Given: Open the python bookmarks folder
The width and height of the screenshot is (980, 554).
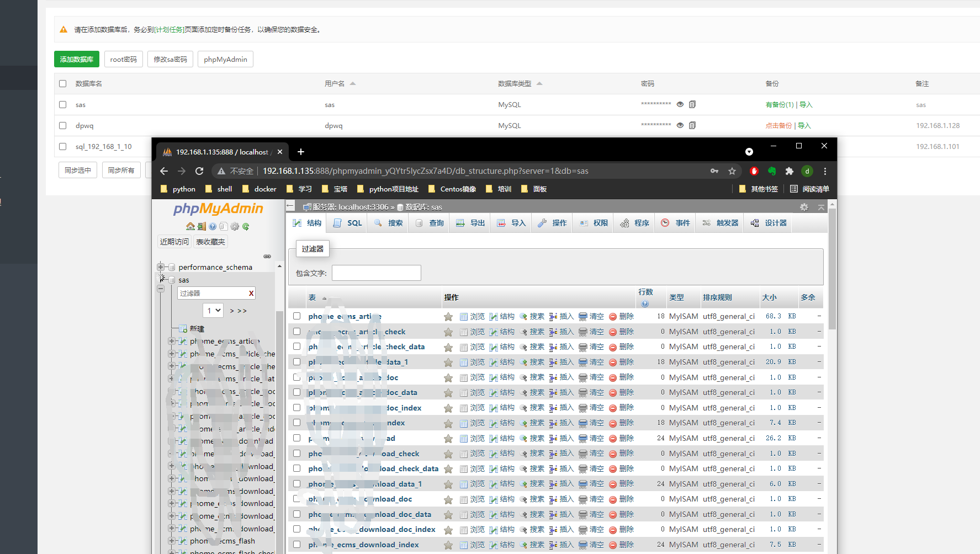Looking at the screenshot, I should [x=178, y=189].
